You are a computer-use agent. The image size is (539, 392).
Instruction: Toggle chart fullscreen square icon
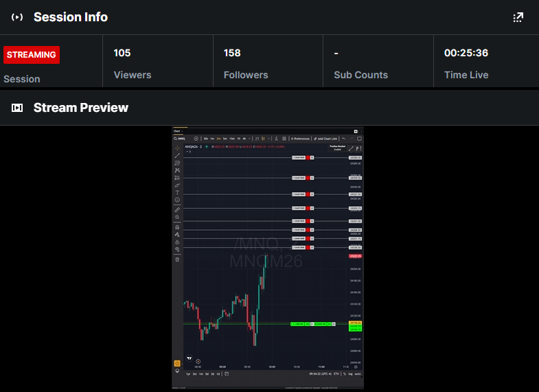point(359,139)
